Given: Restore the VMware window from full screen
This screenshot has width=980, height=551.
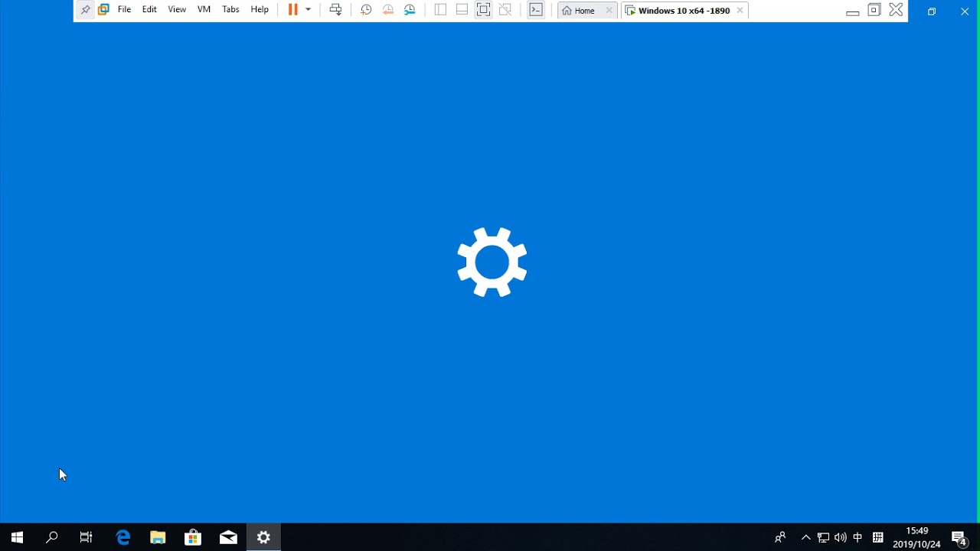Looking at the screenshot, I should pyautogui.click(x=874, y=10).
